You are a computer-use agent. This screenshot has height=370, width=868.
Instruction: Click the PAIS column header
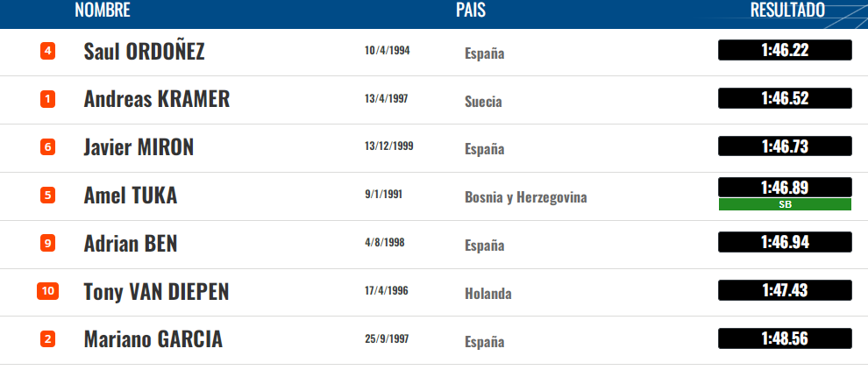(471, 11)
